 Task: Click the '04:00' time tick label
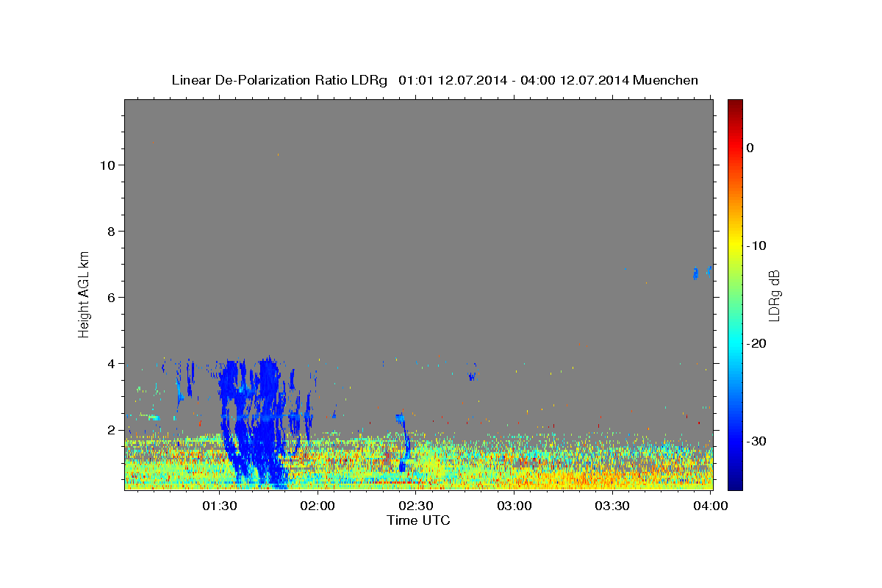[711, 506]
